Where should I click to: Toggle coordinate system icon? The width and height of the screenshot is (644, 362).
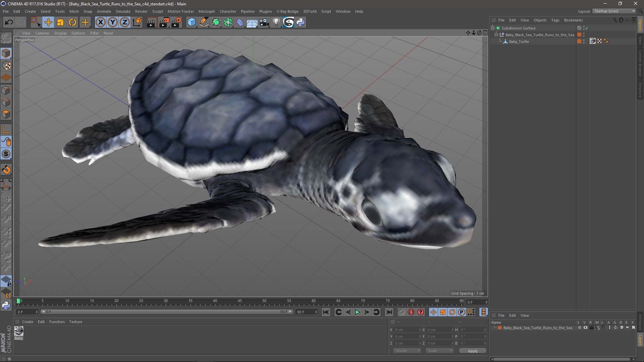137,22
